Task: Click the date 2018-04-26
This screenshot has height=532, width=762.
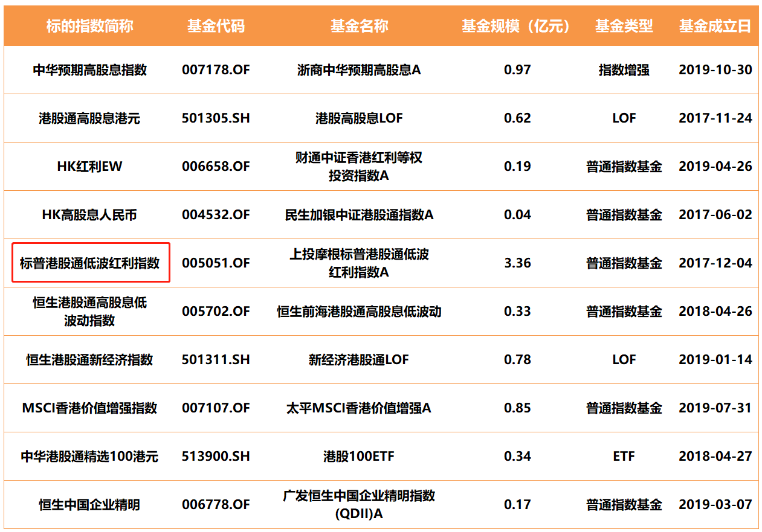Action: coord(715,312)
